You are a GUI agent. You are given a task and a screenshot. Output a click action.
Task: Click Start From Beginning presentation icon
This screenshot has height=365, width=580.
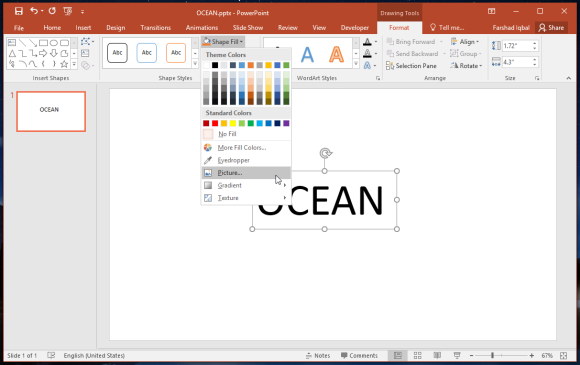[x=68, y=11]
